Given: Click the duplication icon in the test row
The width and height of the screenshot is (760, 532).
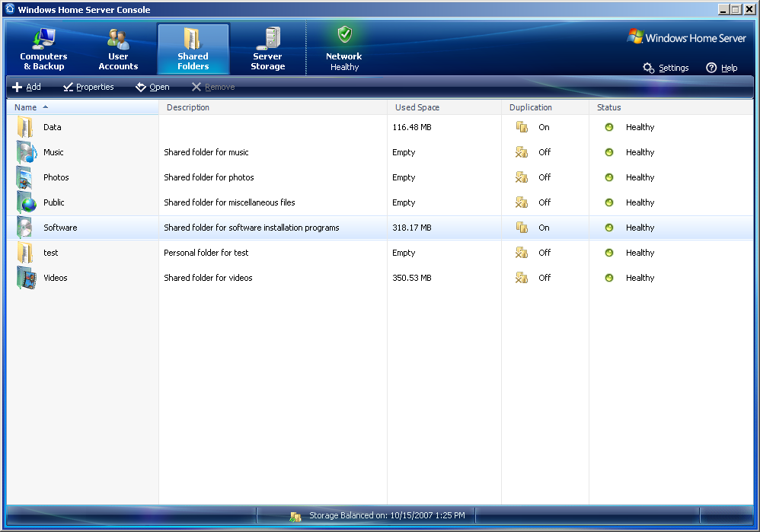Looking at the screenshot, I should point(522,253).
